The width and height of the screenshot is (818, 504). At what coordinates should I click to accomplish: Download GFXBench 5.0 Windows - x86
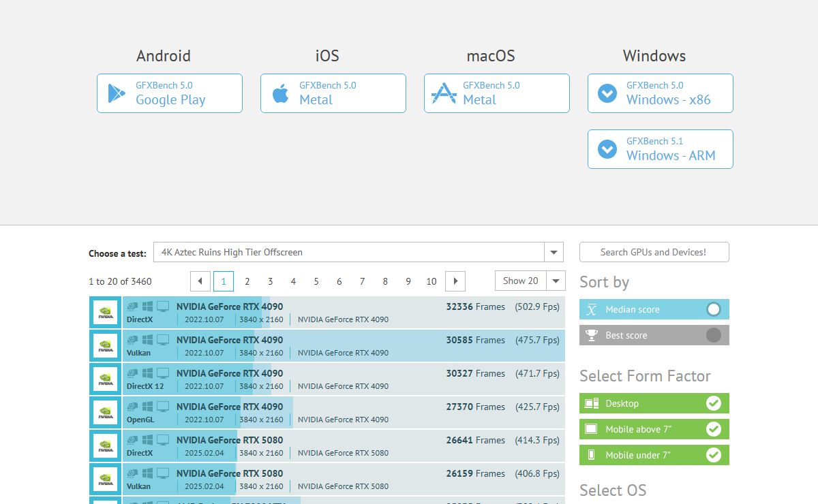(661, 93)
